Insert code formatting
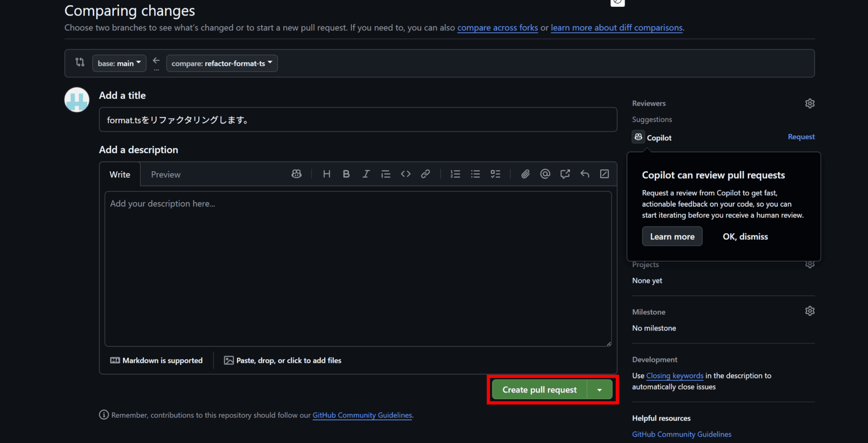 pos(406,174)
